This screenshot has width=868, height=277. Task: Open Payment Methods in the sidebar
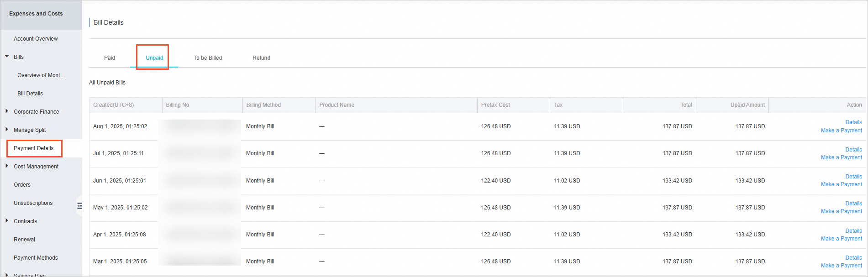[x=36, y=258]
